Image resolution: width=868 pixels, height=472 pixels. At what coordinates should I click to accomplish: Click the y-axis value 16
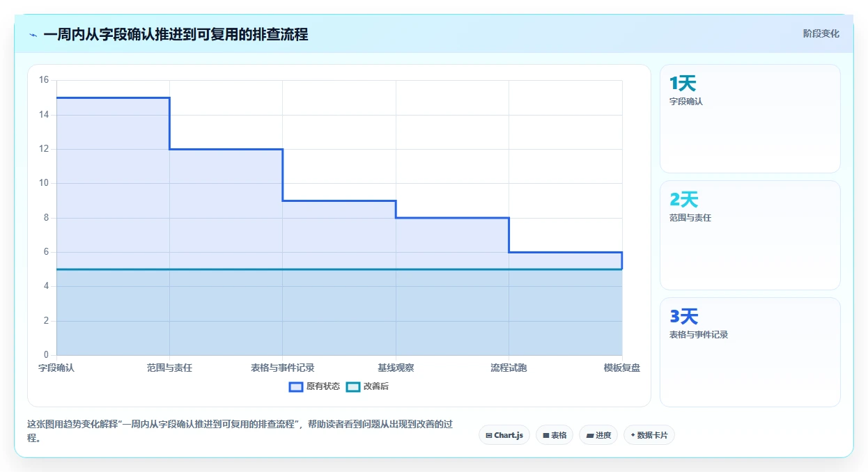pos(43,80)
